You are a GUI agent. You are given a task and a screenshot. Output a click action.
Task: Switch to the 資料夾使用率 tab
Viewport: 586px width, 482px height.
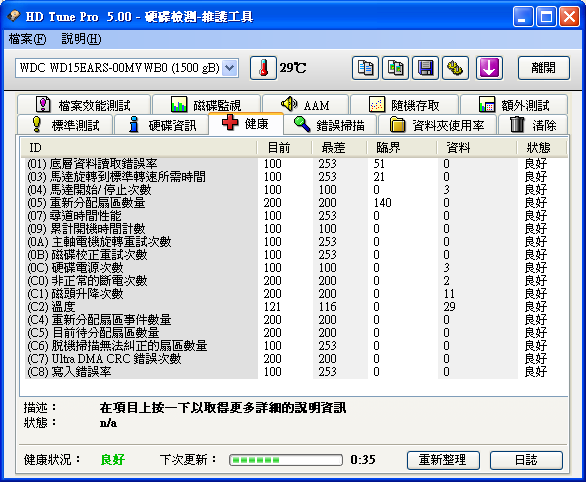coord(438,125)
